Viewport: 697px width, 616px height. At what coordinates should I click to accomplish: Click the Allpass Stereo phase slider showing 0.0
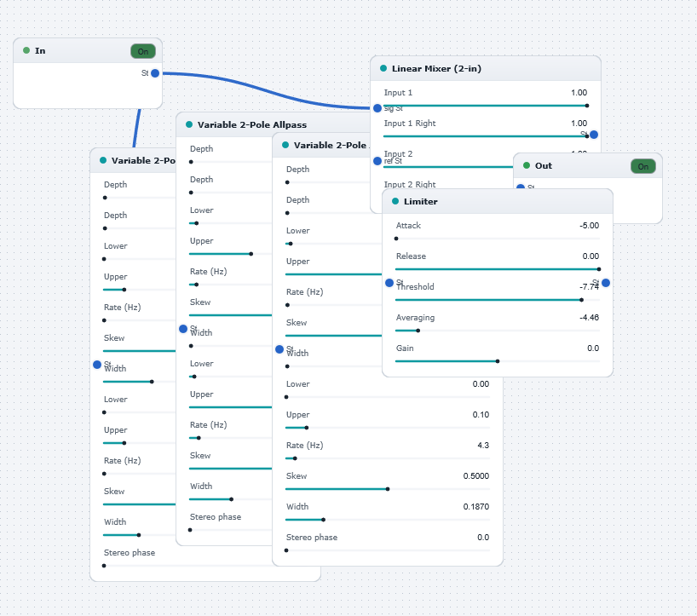point(388,550)
